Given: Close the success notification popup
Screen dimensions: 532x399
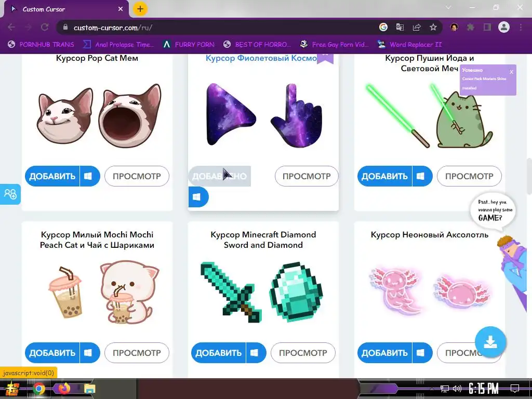Looking at the screenshot, I should (511, 72).
